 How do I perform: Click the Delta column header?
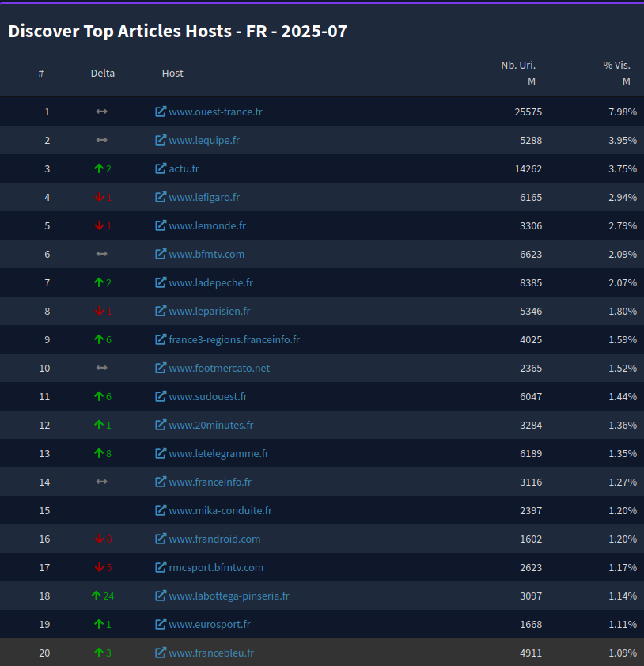[103, 73]
